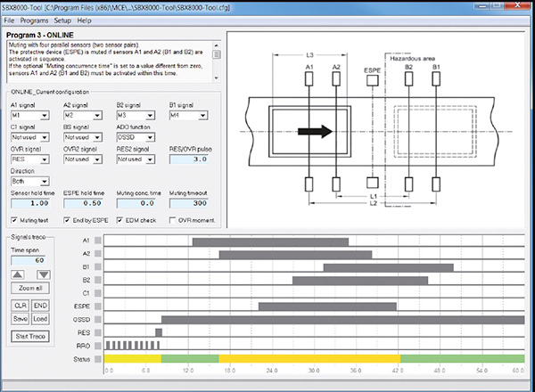Image resolution: width=535 pixels, height=392 pixels.
Task: Click the OSSD signal bar in trace
Action: point(343,320)
